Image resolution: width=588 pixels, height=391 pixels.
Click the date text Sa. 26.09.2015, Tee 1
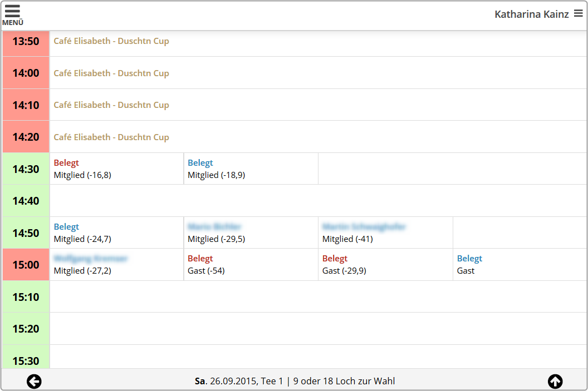tap(239, 382)
